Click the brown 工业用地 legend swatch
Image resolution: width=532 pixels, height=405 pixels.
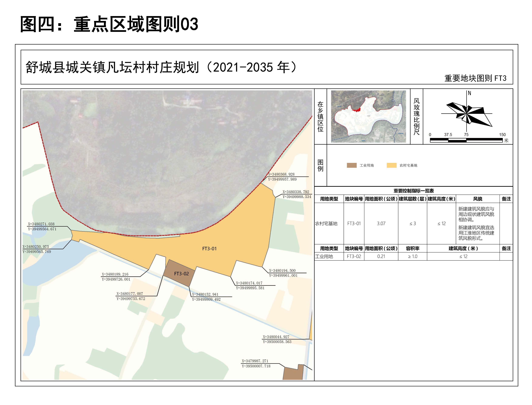352,165
